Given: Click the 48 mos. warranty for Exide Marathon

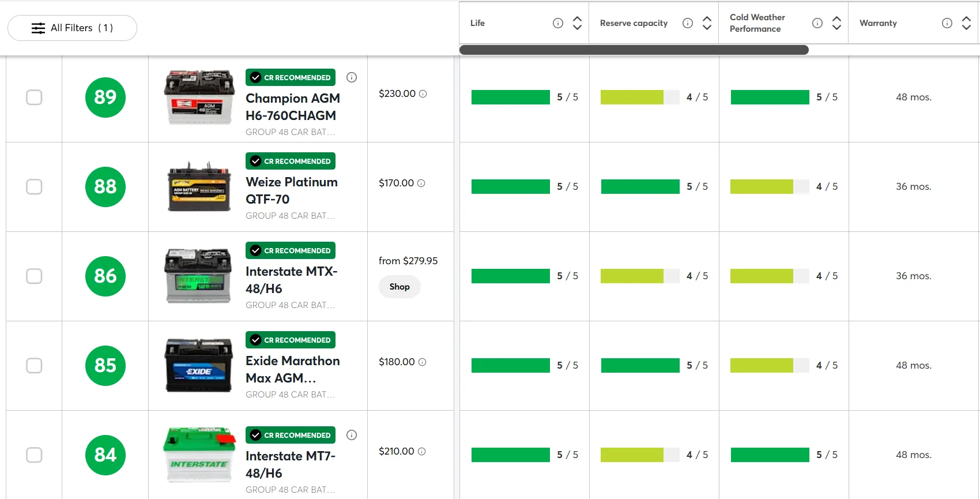Looking at the screenshot, I should pos(914,365).
